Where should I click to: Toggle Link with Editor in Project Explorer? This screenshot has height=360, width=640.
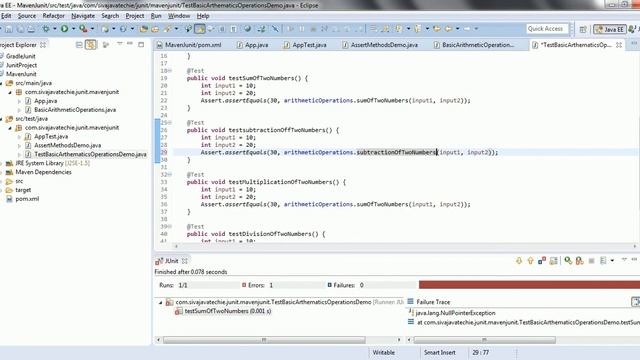(x=91, y=44)
